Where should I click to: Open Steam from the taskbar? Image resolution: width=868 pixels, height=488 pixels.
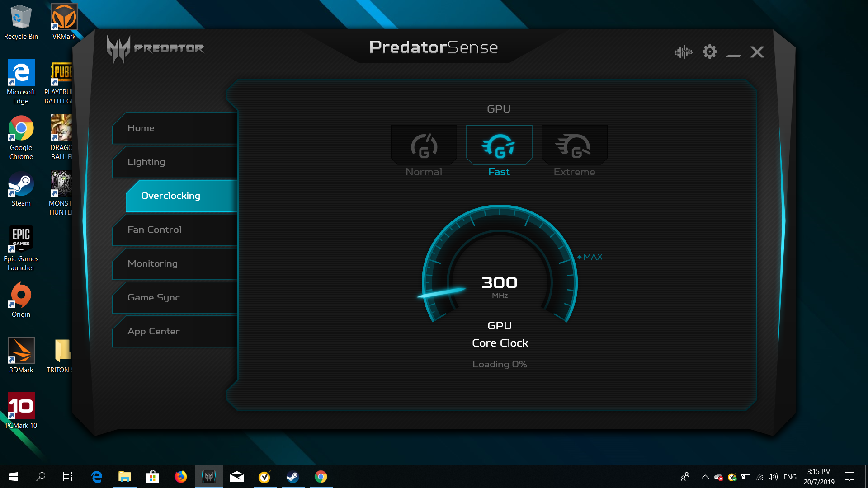293,477
